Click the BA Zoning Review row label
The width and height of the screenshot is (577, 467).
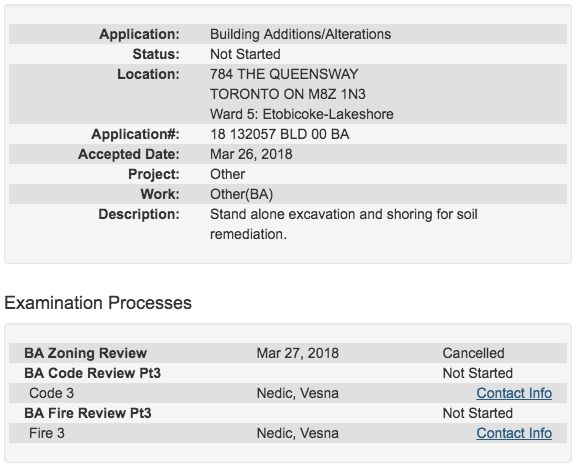(x=85, y=353)
